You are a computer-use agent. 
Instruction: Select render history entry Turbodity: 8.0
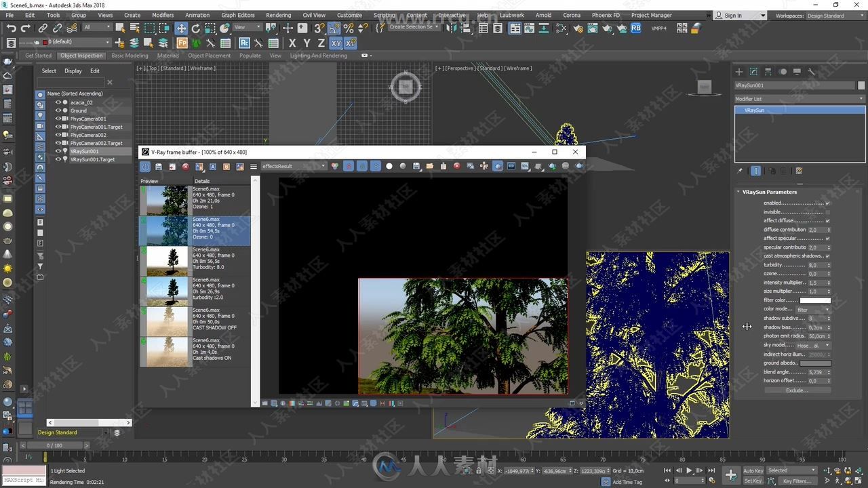(x=195, y=260)
